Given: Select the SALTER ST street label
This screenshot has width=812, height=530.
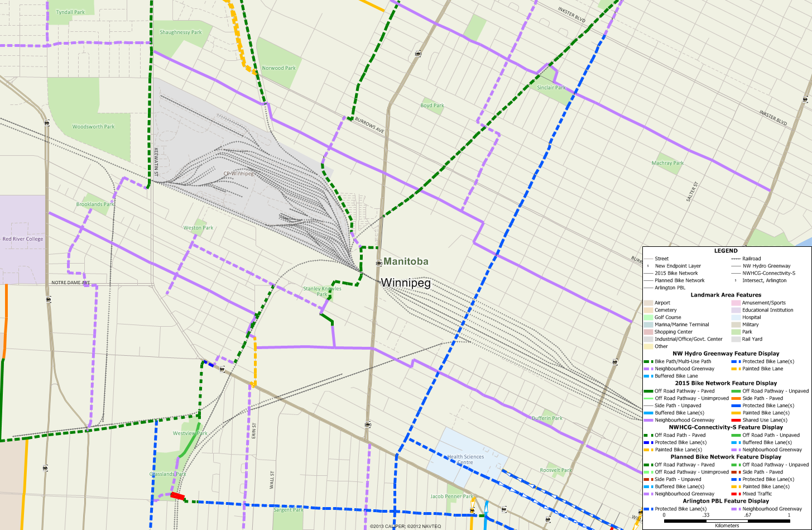Looking at the screenshot, I should pyautogui.click(x=693, y=192).
